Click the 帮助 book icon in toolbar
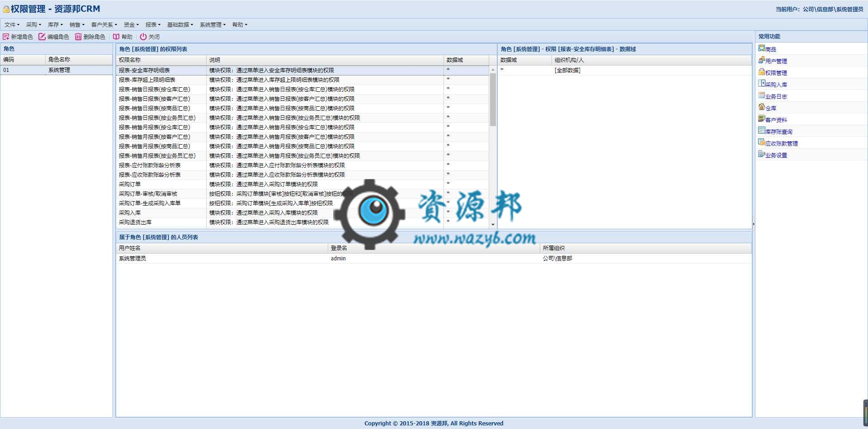The width and height of the screenshot is (868, 429). click(116, 37)
